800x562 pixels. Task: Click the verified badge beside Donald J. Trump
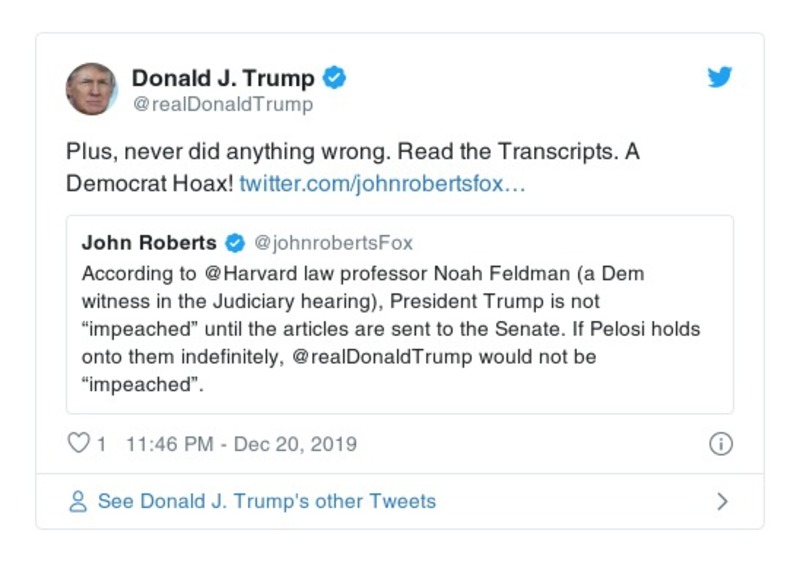[x=336, y=78]
